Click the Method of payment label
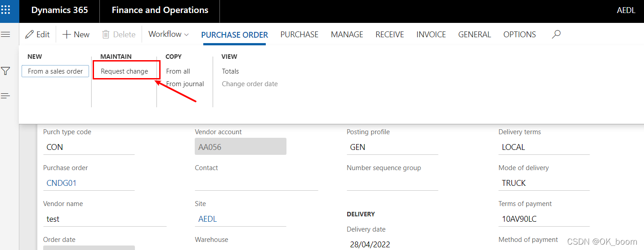 click(x=528, y=240)
